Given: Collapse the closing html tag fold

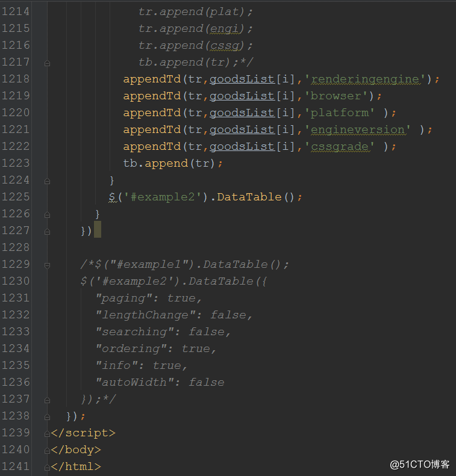Looking at the screenshot, I should coord(47,468).
